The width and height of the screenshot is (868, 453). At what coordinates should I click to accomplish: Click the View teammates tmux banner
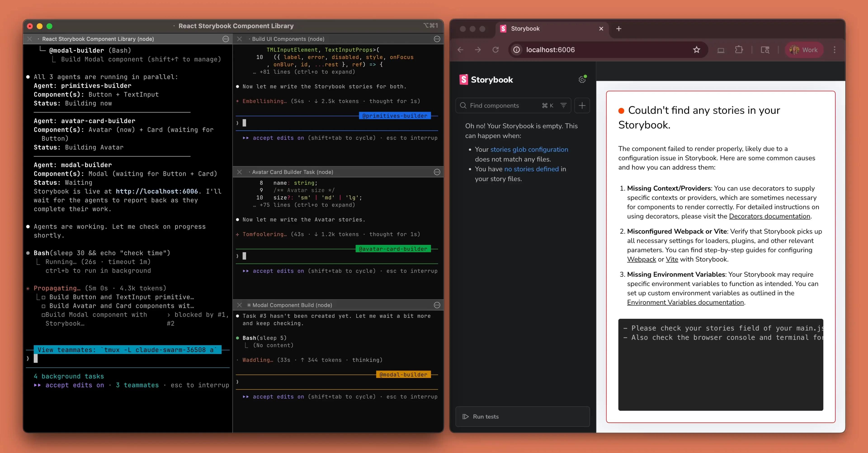tap(127, 350)
